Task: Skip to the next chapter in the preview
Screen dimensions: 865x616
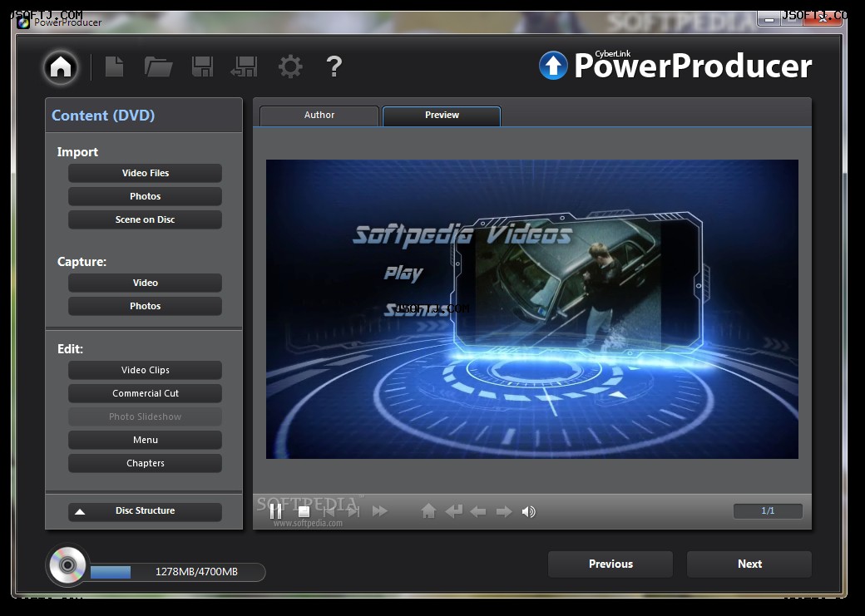Action: [x=353, y=511]
